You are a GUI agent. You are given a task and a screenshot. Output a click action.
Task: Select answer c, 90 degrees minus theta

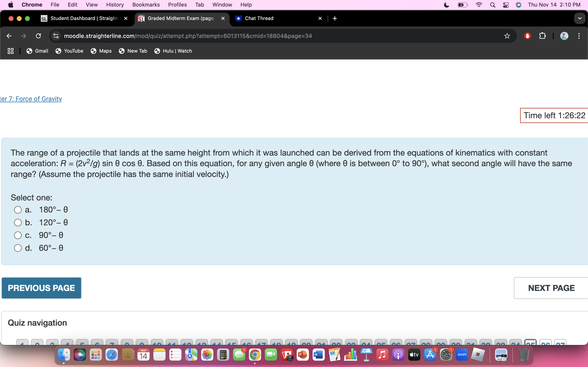click(x=18, y=235)
